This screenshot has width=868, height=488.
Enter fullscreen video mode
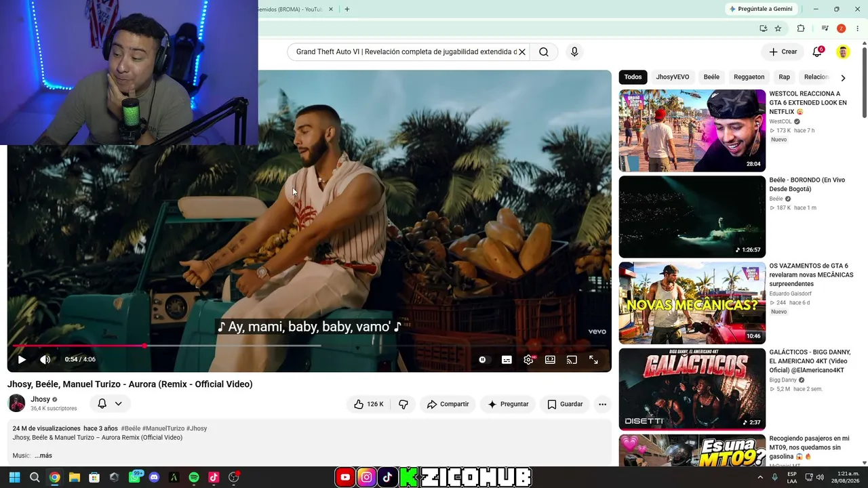tap(593, 360)
